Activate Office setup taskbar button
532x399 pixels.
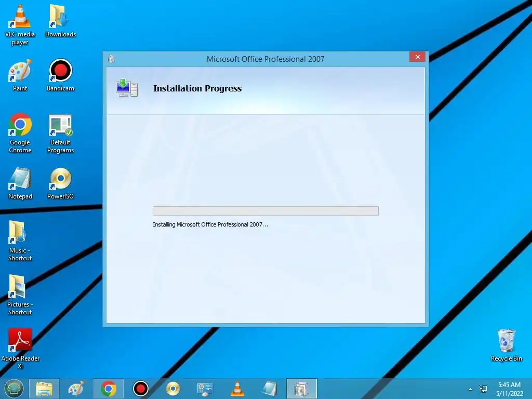pyautogui.click(x=302, y=389)
